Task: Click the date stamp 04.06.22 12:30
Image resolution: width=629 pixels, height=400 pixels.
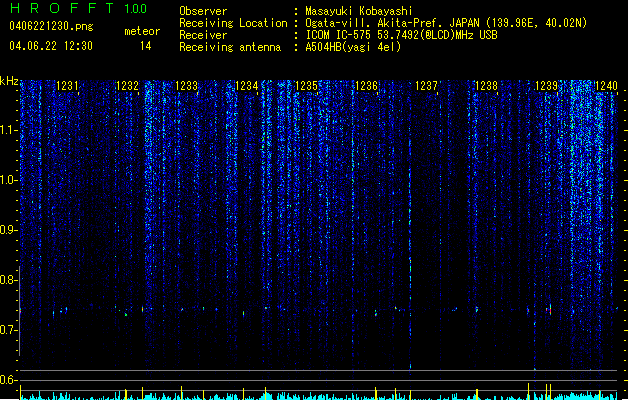Action: click(x=51, y=46)
